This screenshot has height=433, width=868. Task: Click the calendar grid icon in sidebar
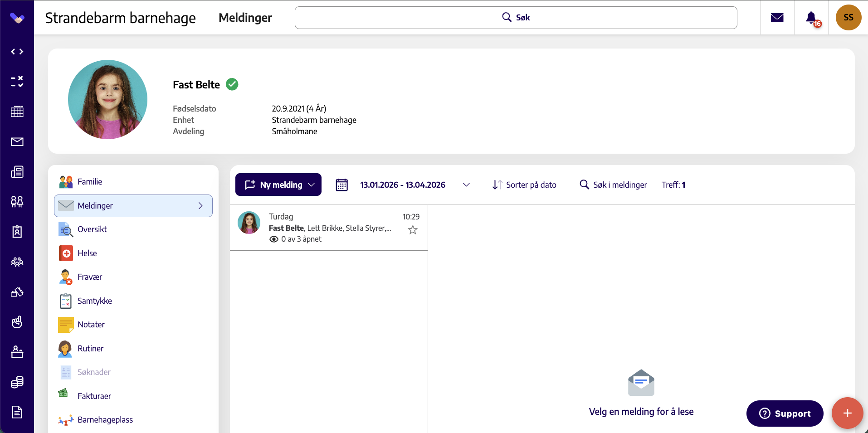[17, 112]
